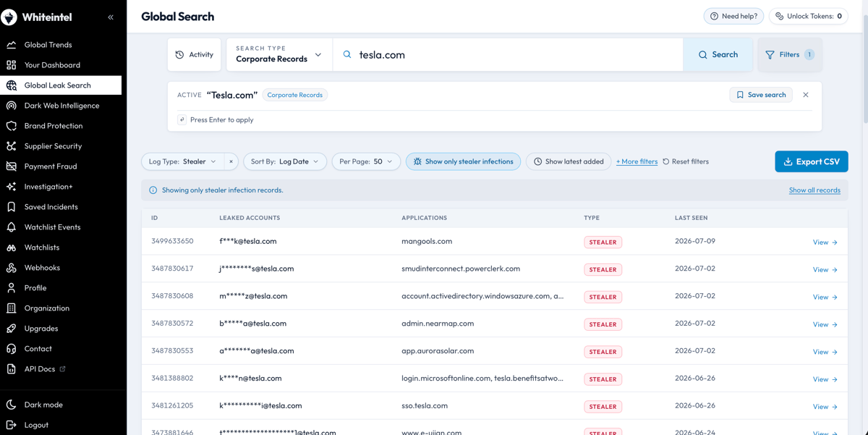Click the Watchlists binoculars icon

(x=12, y=248)
